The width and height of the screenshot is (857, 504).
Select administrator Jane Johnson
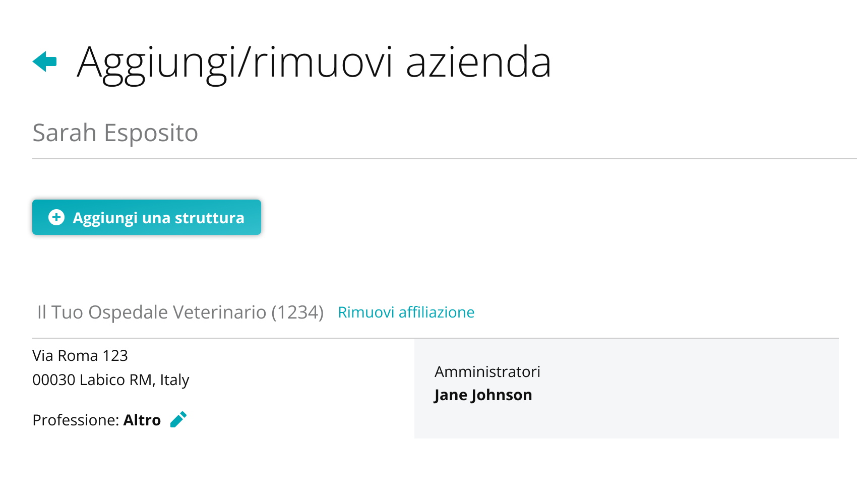[x=483, y=395]
